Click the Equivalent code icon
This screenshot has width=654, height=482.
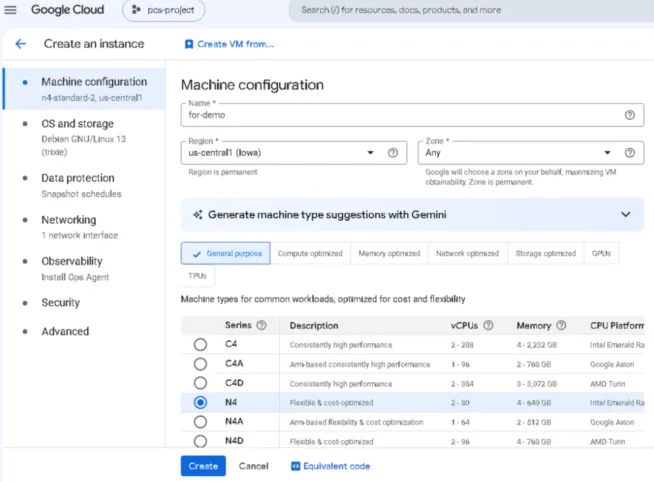coord(295,466)
